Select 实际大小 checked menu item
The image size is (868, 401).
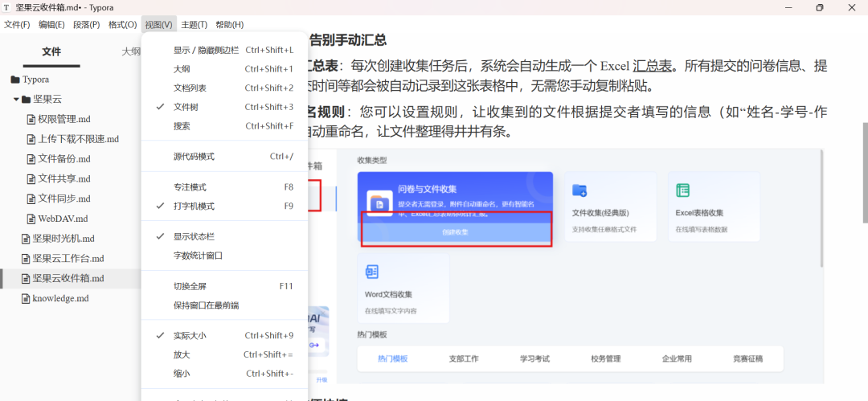(x=225, y=336)
